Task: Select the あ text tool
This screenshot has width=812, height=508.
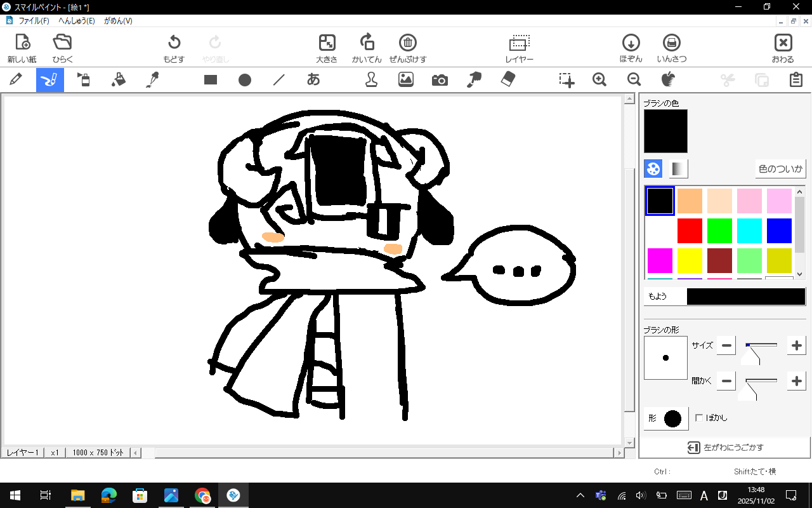Action: 313,79
